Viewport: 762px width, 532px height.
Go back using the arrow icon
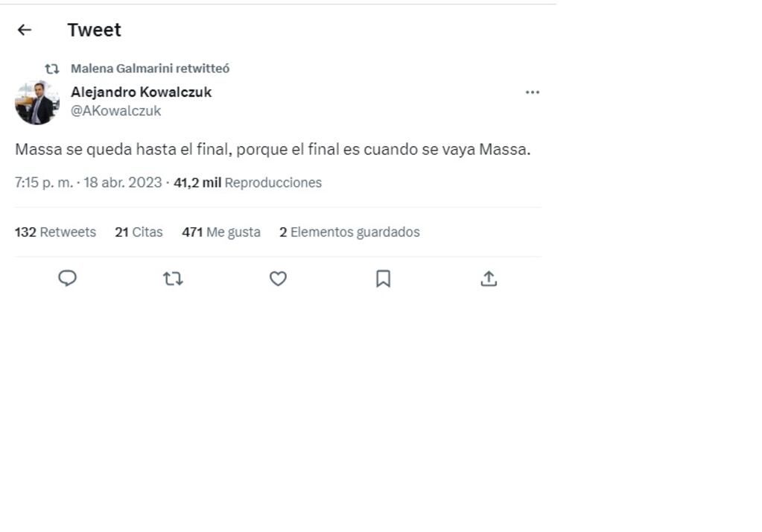[25, 29]
